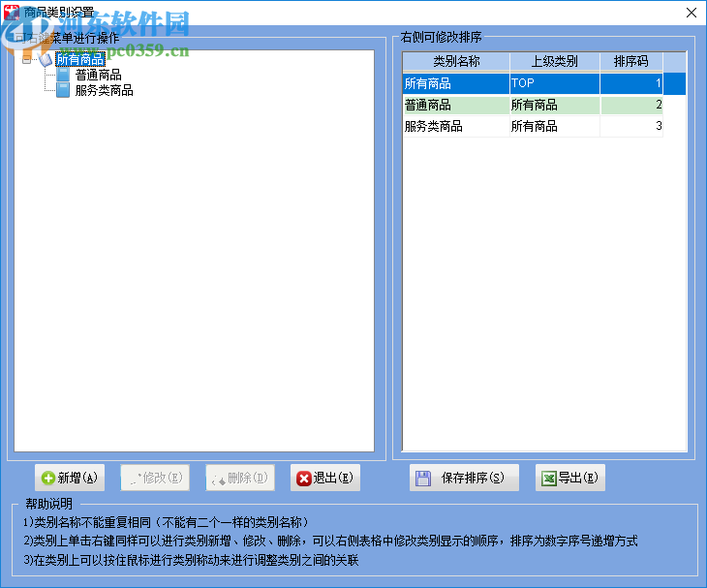Click the book icon beside 所有商品
Screen dimensions: 707x588
coord(46,59)
